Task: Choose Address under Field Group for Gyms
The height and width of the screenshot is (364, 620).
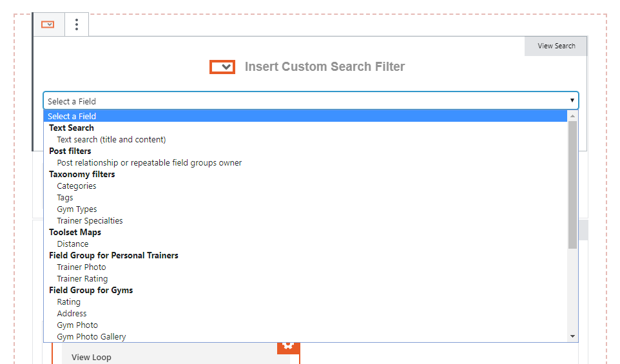Action: [72, 313]
